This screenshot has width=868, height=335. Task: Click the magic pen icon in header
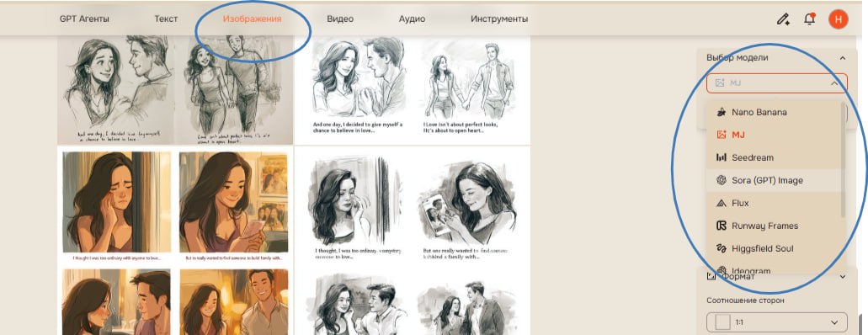[x=783, y=19]
